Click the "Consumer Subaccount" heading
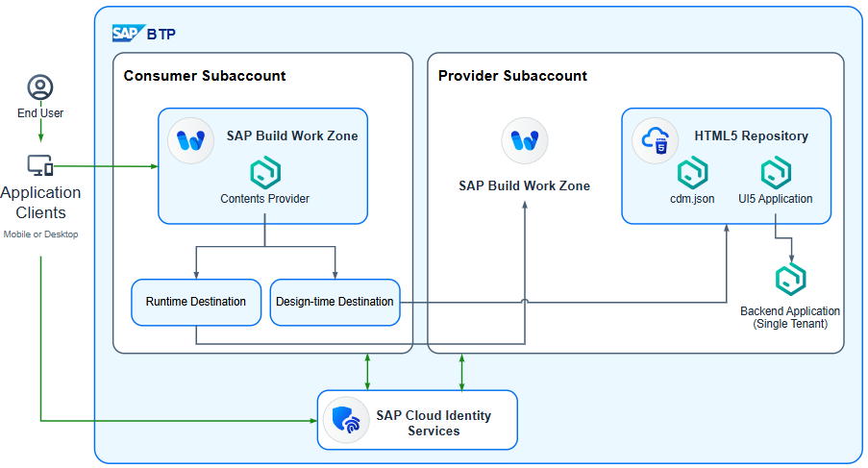The height and width of the screenshot is (468, 868). [x=205, y=76]
